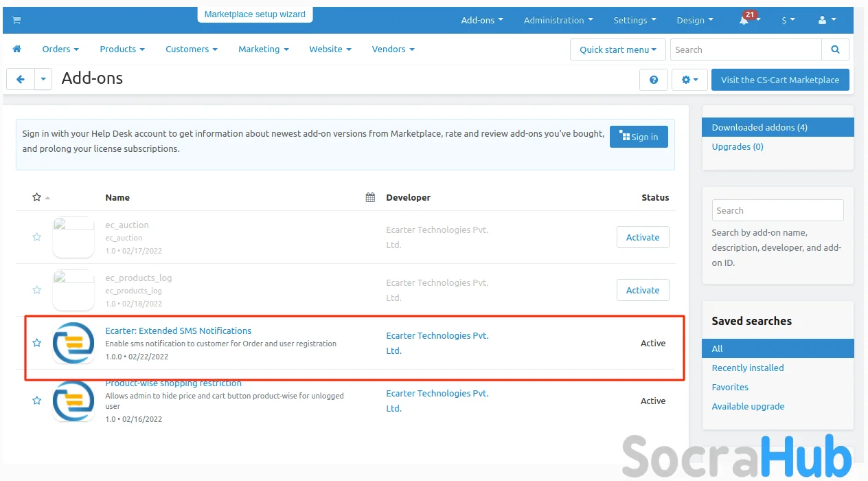The image size is (868, 481).
Task: Open the Products menu
Action: pyautogui.click(x=122, y=49)
